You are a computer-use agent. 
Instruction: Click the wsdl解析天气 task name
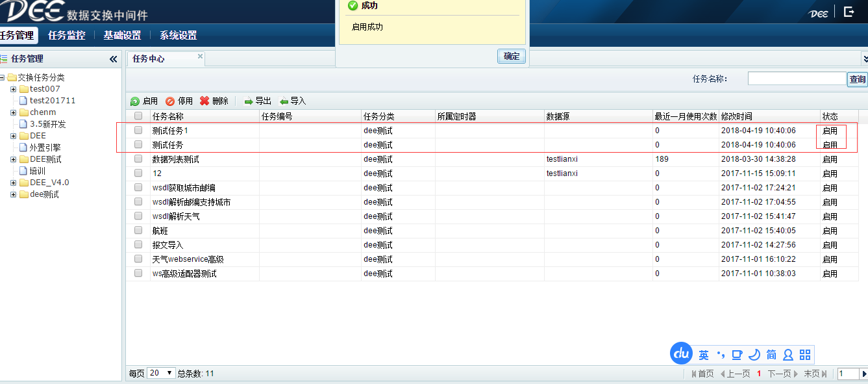pos(176,216)
